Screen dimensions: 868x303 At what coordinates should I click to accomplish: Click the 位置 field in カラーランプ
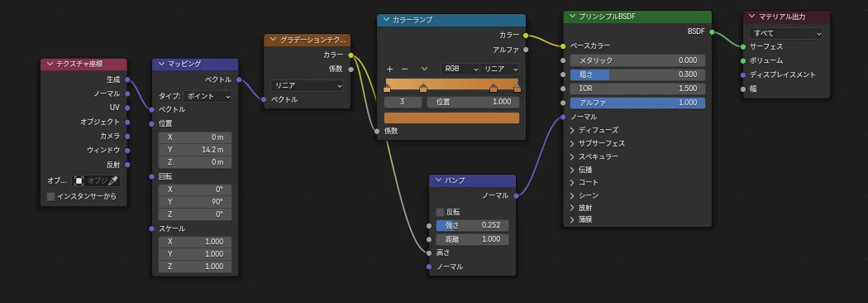pyautogui.click(x=474, y=102)
